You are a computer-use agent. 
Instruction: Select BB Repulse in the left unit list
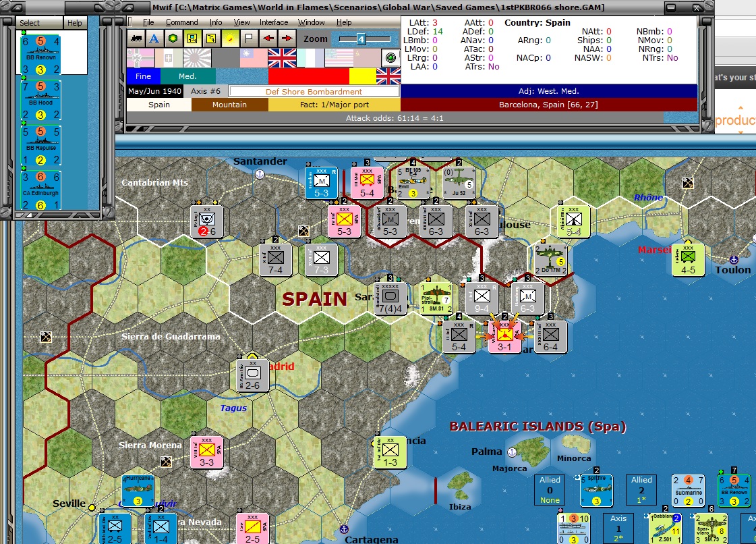click(41, 145)
